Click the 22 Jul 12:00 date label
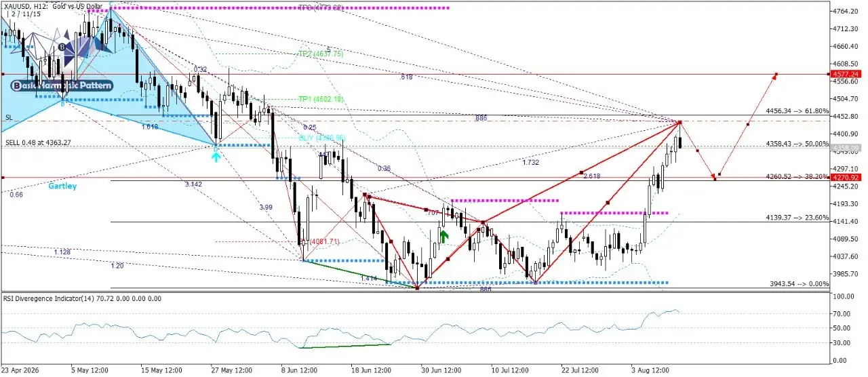The height and width of the screenshot is (377, 868). pyautogui.click(x=581, y=370)
